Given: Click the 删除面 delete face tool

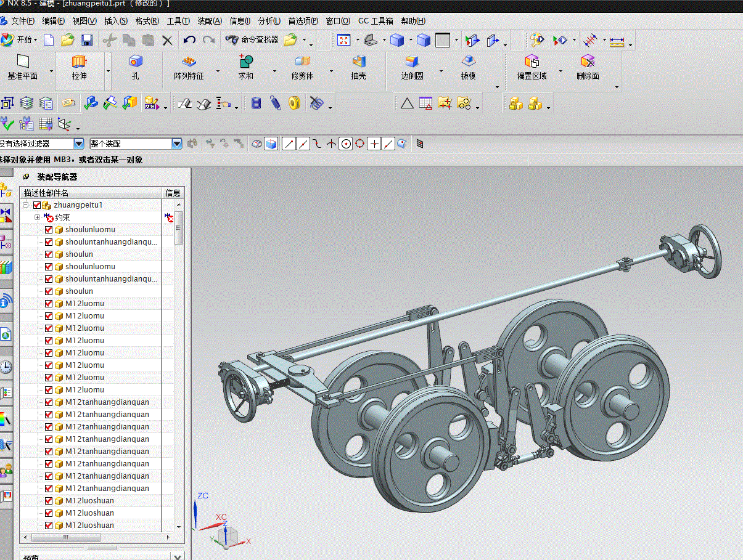Looking at the screenshot, I should tap(588, 67).
